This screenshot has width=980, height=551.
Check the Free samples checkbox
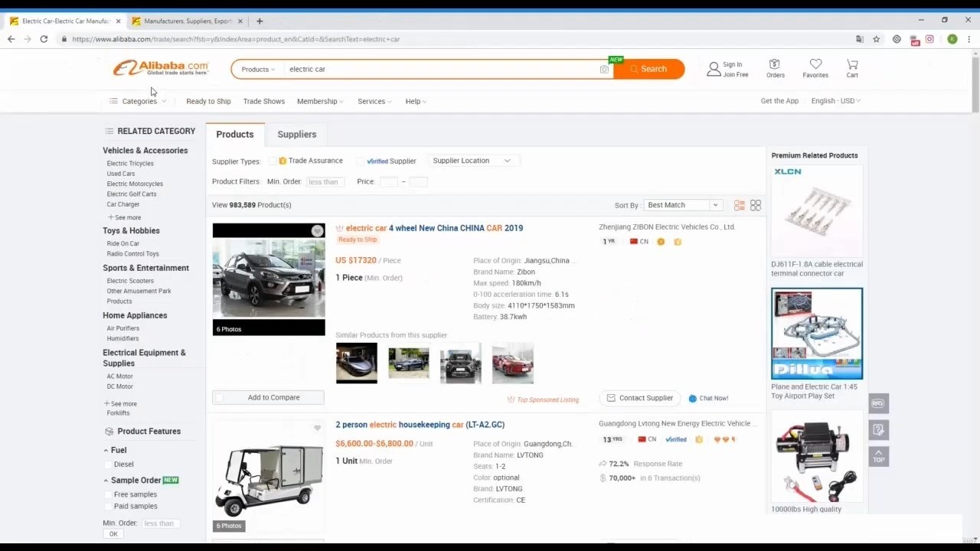pyautogui.click(x=108, y=494)
